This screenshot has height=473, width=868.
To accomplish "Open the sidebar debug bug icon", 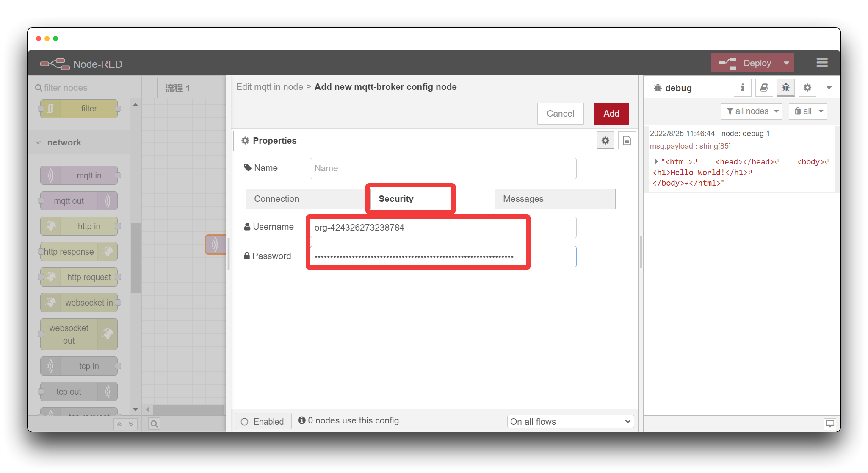I will click(x=786, y=88).
